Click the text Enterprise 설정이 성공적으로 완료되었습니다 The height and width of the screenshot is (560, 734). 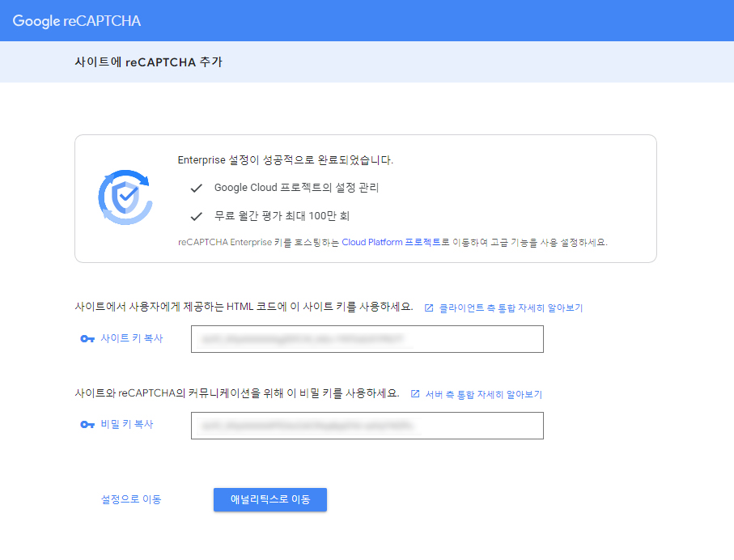click(x=286, y=160)
